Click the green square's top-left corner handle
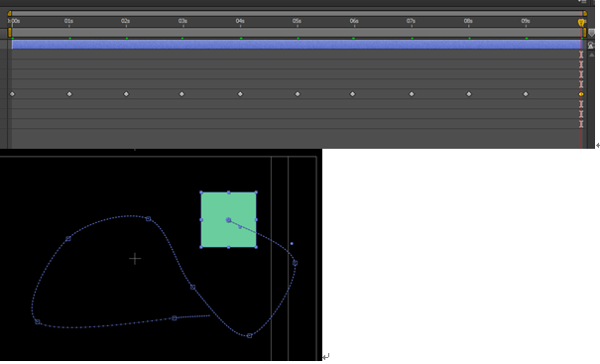Screen dimensions: 600x364 click(201, 192)
